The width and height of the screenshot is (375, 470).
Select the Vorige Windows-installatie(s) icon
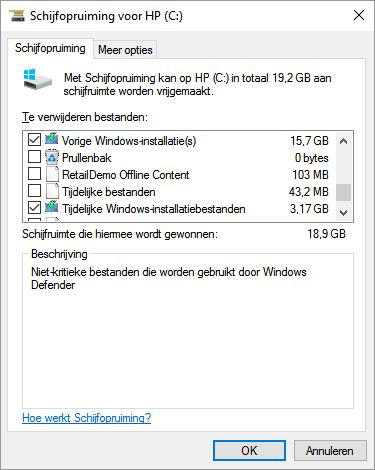click(52, 139)
